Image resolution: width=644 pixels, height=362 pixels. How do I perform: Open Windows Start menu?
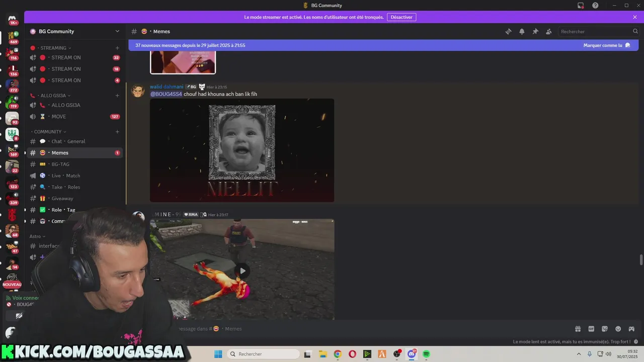(218, 354)
